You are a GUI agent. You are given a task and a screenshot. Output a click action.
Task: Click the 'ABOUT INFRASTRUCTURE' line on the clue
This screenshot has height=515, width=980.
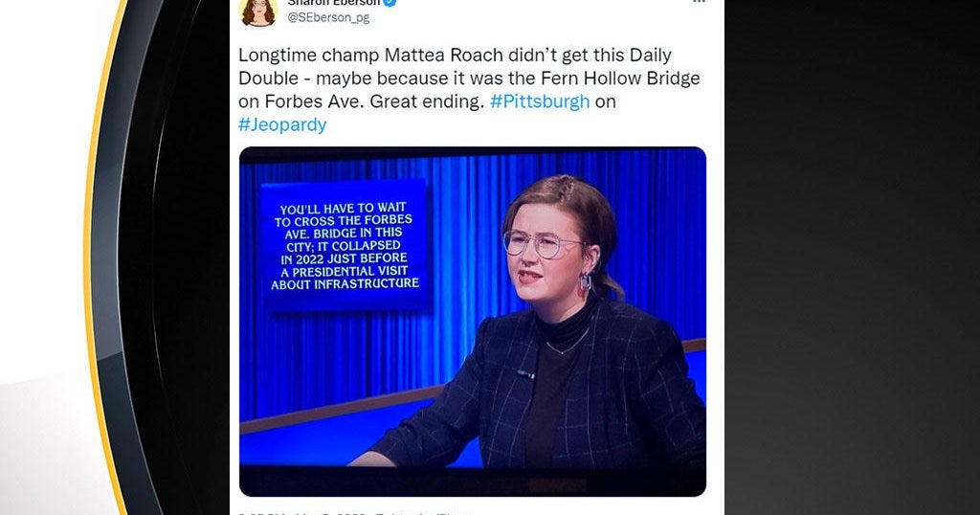pos(345,284)
